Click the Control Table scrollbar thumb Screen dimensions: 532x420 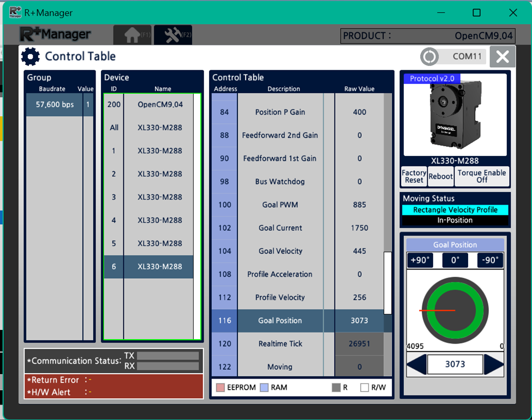387,283
